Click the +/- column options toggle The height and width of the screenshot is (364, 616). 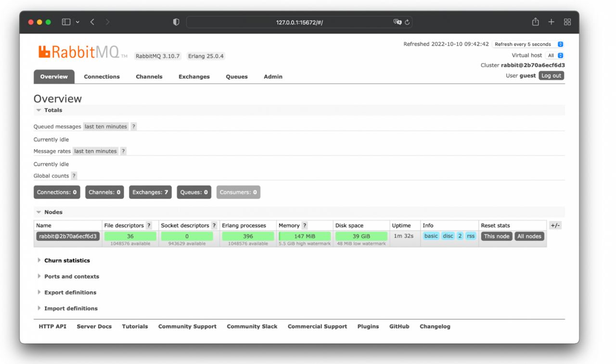[x=555, y=226]
